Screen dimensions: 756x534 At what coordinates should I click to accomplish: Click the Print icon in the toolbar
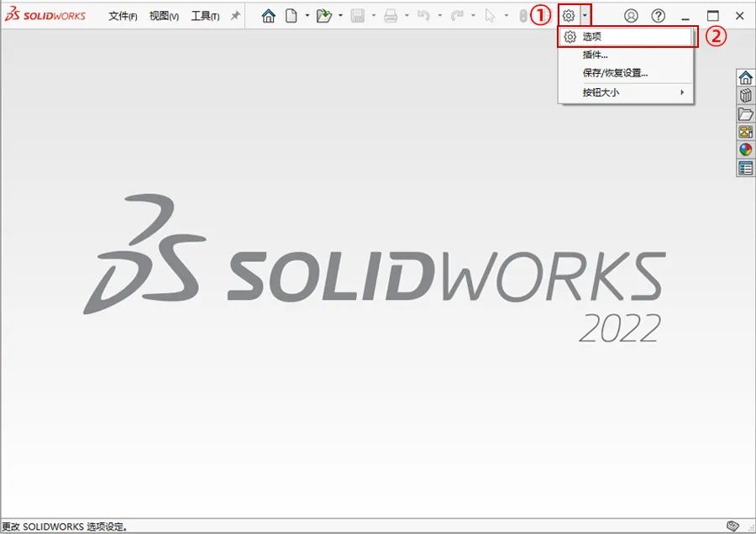[391, 16]
